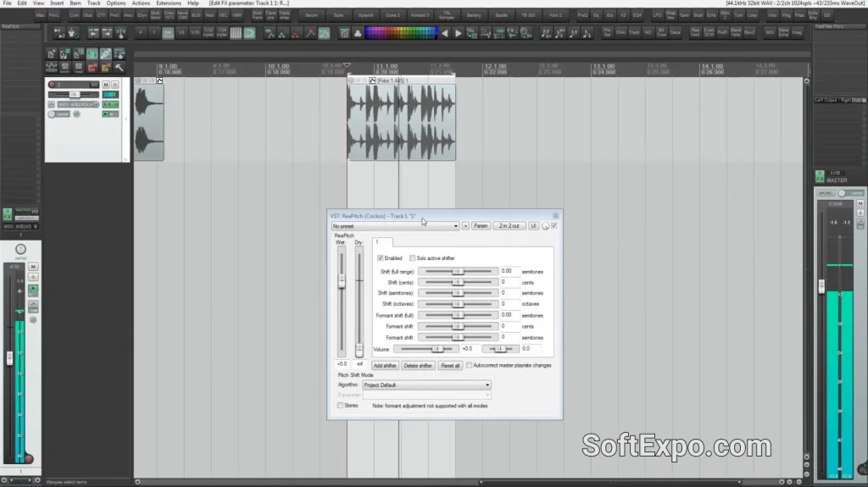The width and height of the screenshot is (868, 487).
Task: Click the Shift (semitones) slider handle
Action: point(459,293)
